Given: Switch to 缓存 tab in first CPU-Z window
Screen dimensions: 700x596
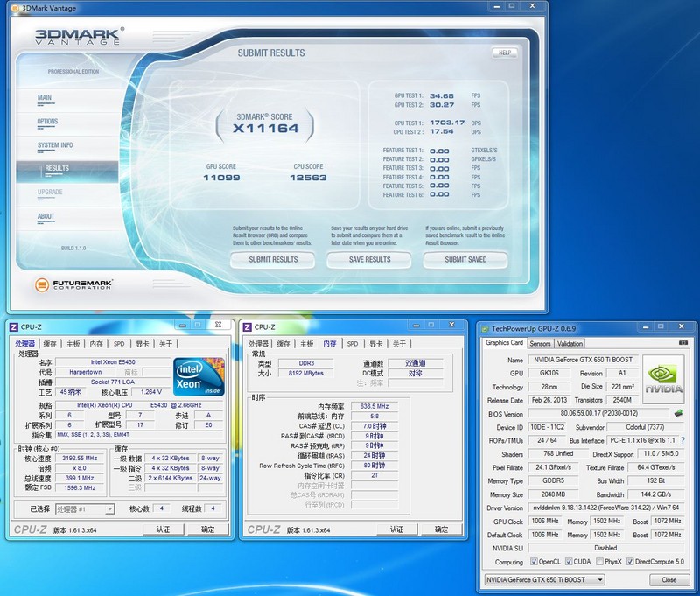Looking at the screenshot, I should [50, 344].
